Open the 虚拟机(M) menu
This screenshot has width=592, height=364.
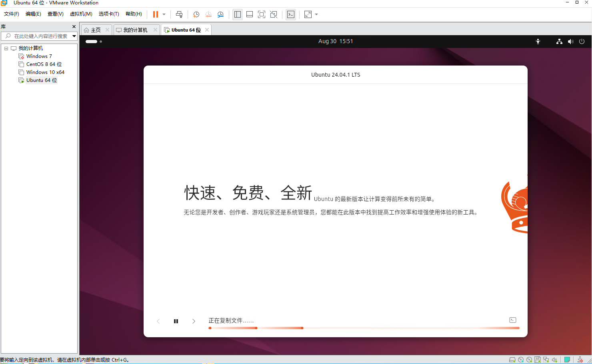coord(81,14)
